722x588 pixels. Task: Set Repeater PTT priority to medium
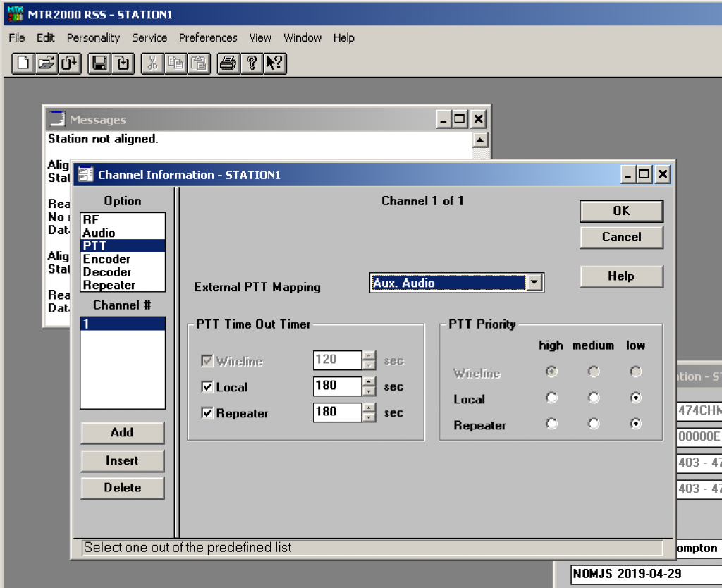(x=594, y=424)
